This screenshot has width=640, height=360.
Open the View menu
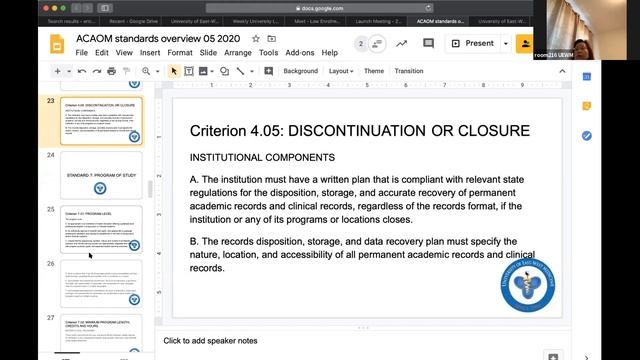click(x=124, y=53)
